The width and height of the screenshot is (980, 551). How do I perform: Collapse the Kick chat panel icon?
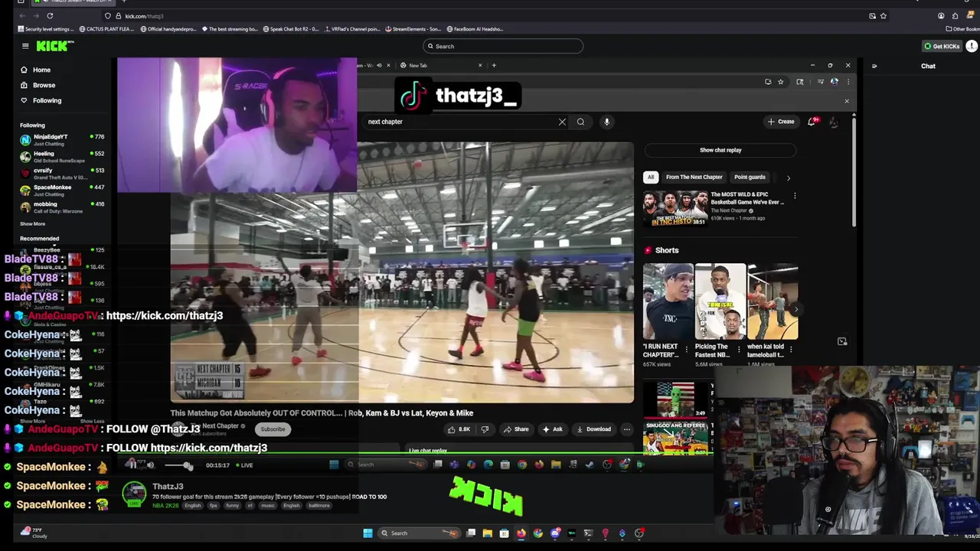(x=874, y=66)
